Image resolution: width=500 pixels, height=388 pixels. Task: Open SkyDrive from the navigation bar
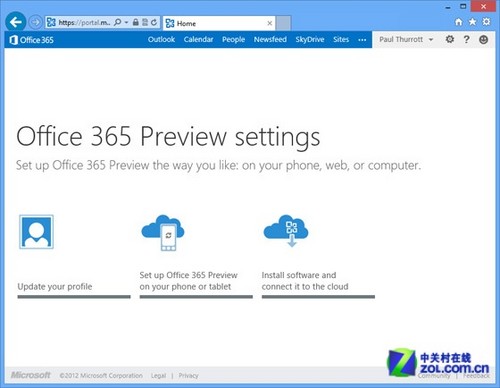point(310,39)
